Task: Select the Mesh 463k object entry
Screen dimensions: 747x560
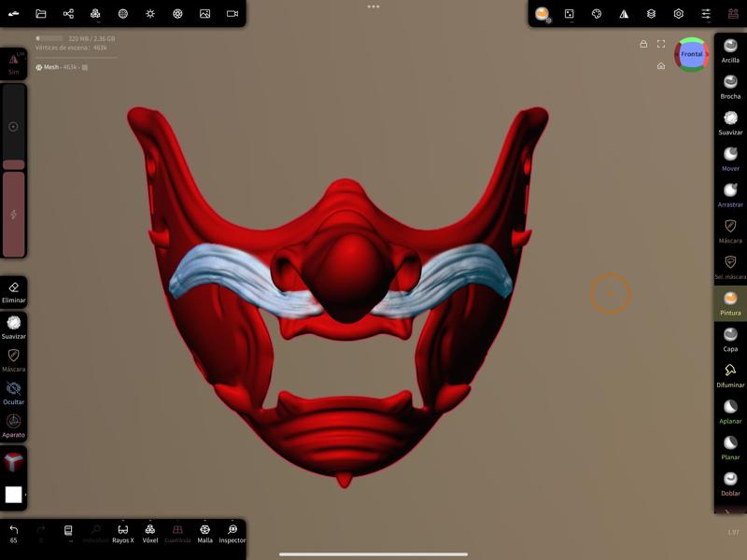Action: (x=62, y=67)
